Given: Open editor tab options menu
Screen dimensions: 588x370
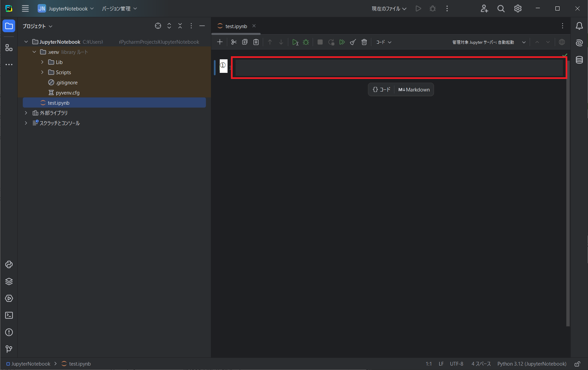Looking at the screenshot, I should click(x=563, y=26).
